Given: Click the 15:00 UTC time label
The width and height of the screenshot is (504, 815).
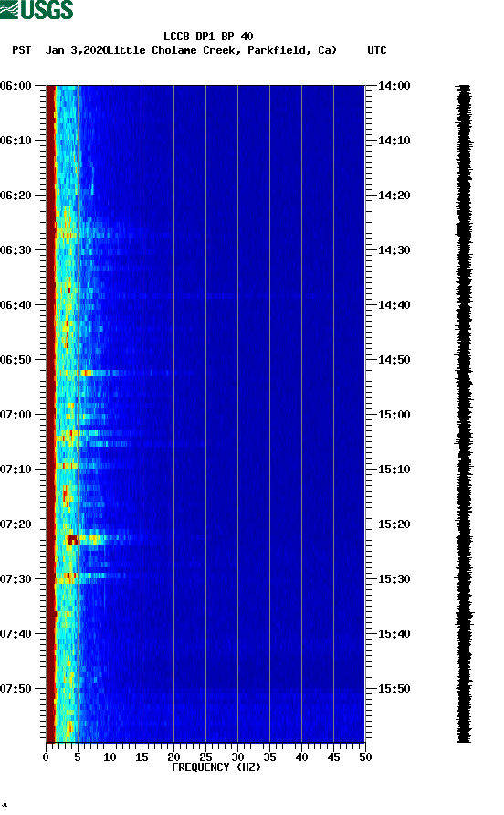Looking at the screenshot, I should coord(394,415).
